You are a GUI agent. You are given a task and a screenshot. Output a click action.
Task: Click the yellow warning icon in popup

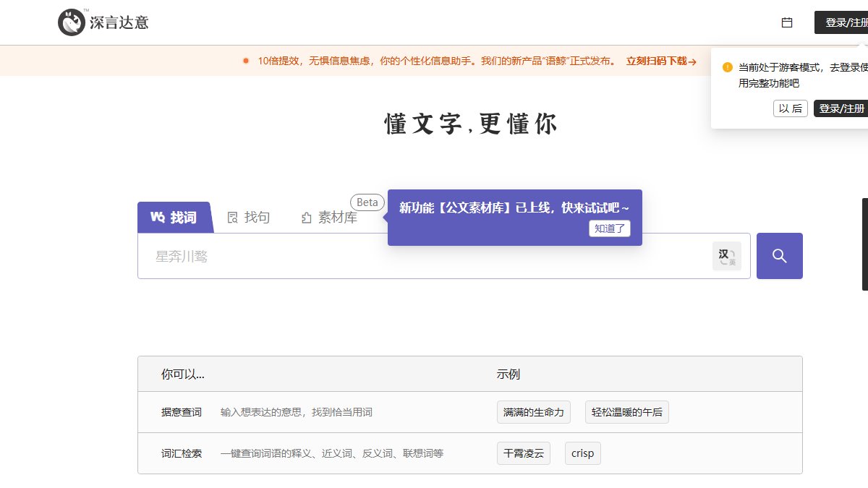(728, 67)
